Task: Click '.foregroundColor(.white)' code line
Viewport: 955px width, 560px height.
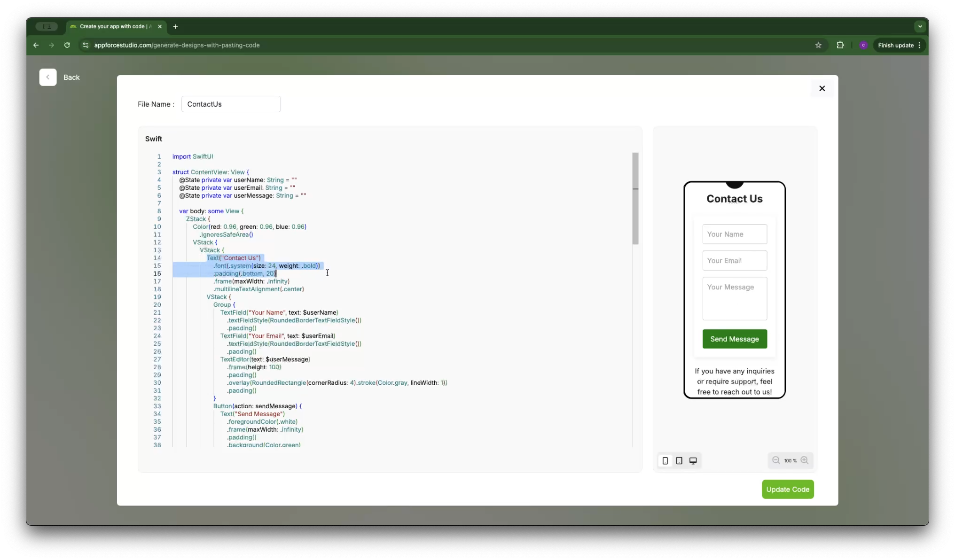Action: point(262,421)
